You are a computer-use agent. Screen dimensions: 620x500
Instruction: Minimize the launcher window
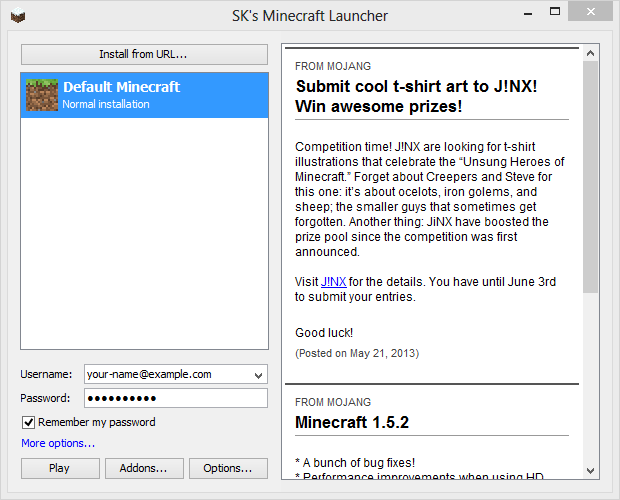(x=528, y=13)
